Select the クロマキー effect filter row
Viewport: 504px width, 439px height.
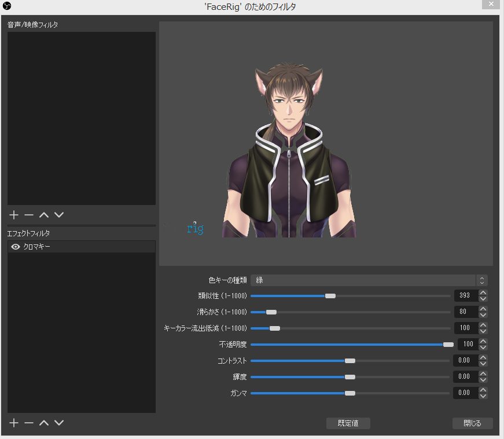click(x=82, y=247)
